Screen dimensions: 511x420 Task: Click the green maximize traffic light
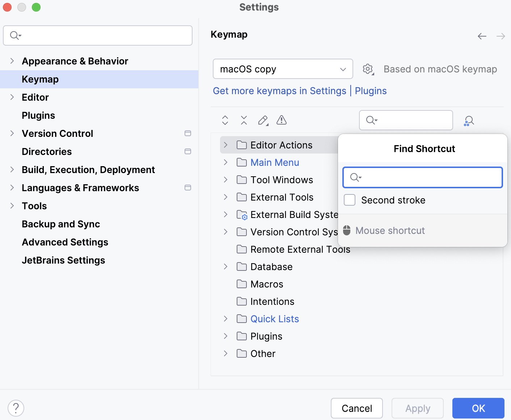coord(36,7)
